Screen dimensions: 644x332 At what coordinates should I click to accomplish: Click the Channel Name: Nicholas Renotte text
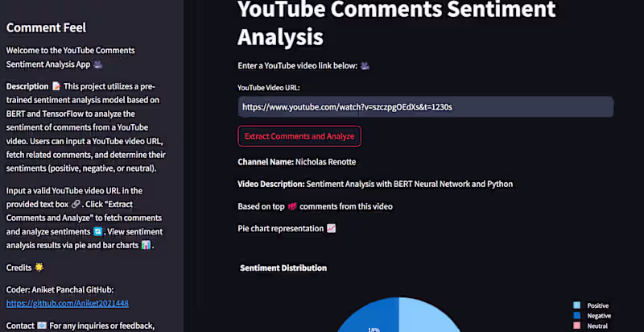[297, 162]
